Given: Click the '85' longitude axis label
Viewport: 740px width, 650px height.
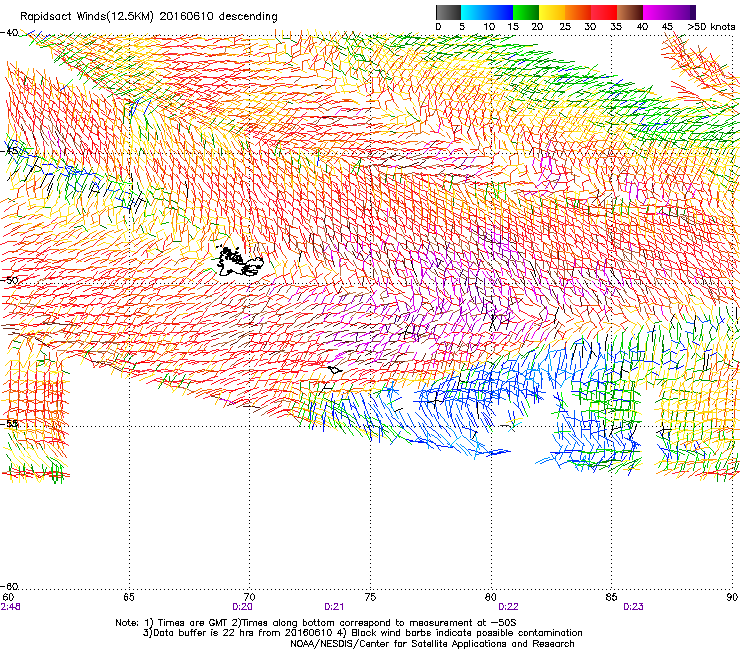Looking at the screenshot, I should (x=611, y=597).
